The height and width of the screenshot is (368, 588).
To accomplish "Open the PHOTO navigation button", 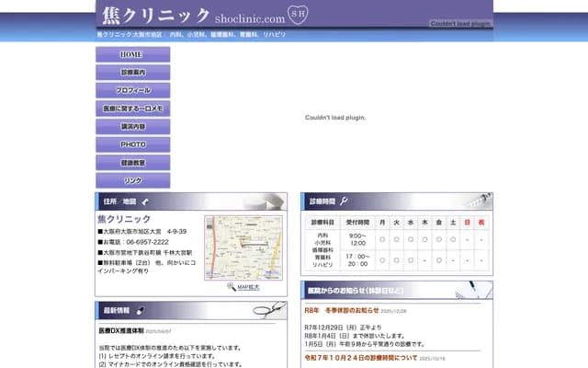I will point(132,144).
